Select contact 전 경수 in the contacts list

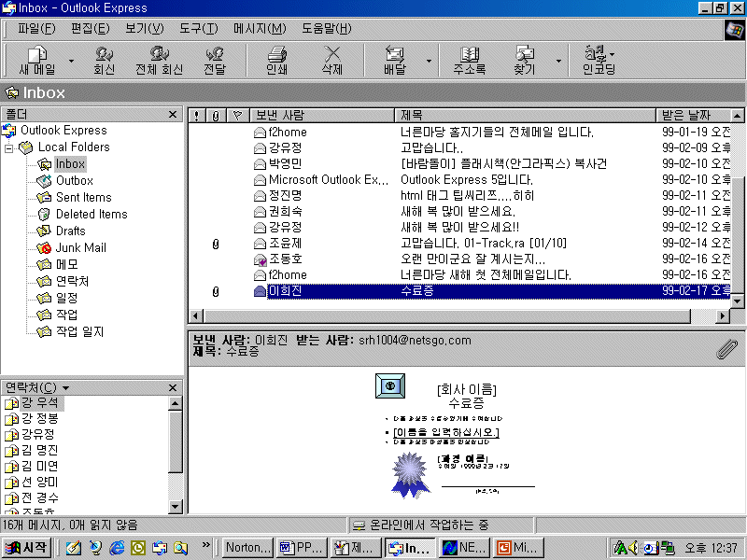point(40,498)
